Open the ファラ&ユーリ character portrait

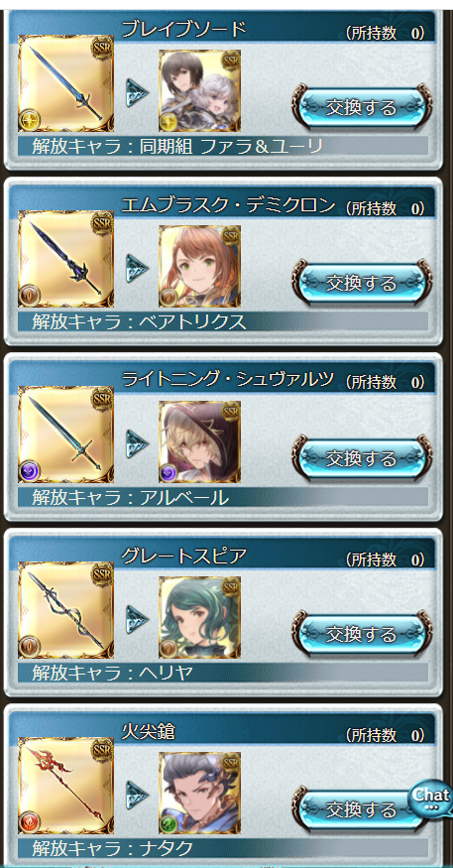[199, 91]
